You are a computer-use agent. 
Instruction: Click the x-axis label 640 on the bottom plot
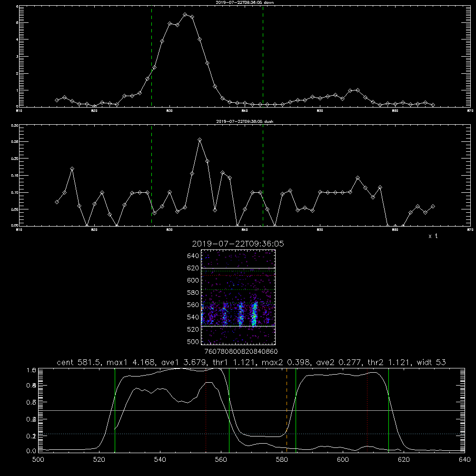point(465,460)
